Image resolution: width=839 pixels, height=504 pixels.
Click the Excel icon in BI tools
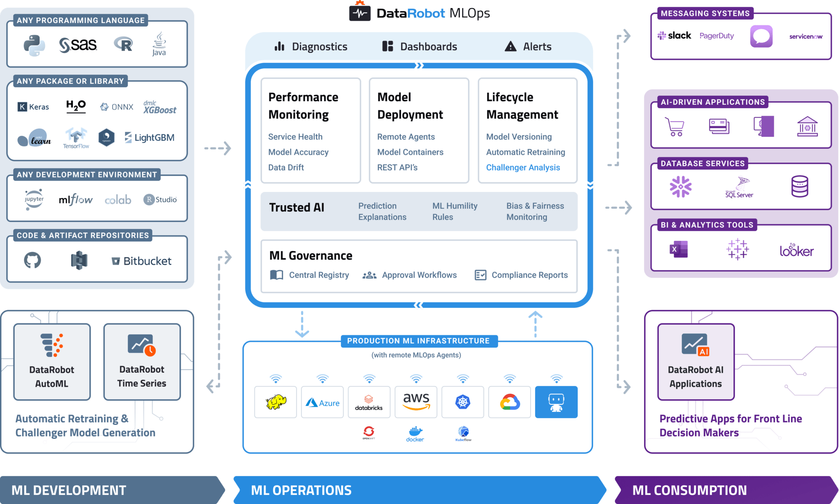coord(678,249)
